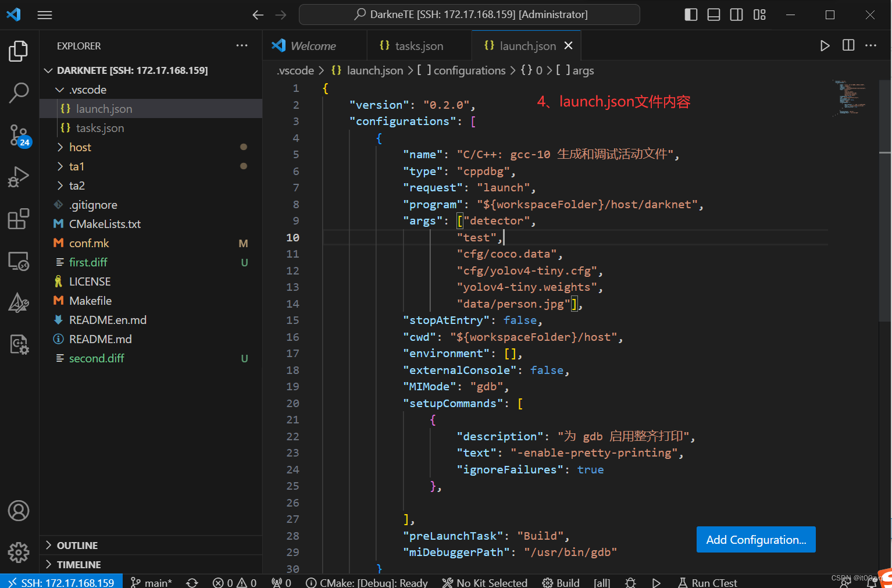Click the Add Configuration... button

click(756, 540)
